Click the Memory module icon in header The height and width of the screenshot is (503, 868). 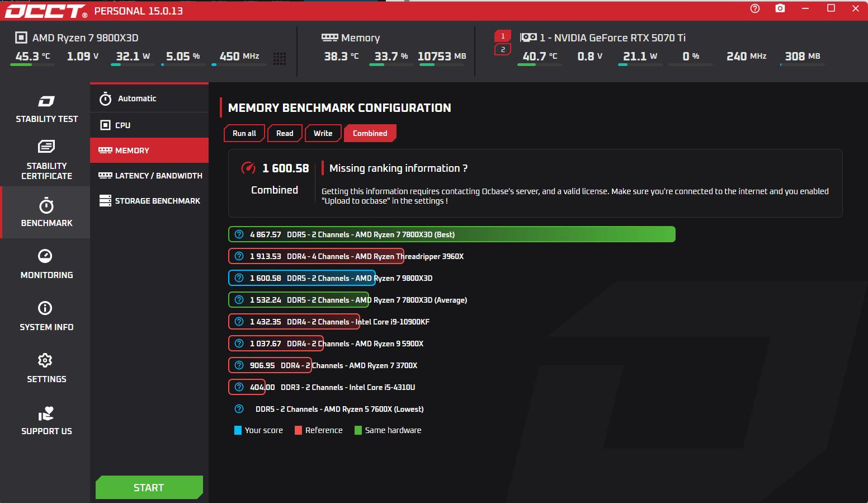coord(330,37)
